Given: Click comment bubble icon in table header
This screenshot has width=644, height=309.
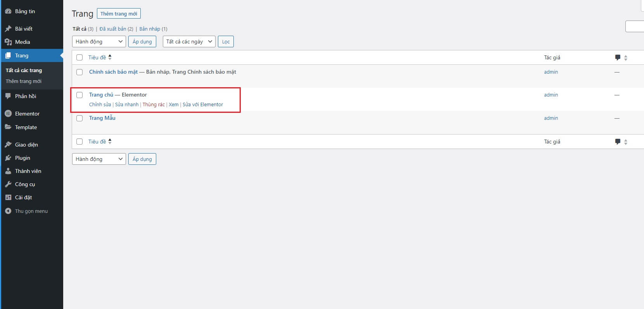Looking at the screenshot, I should click(618, 57).
